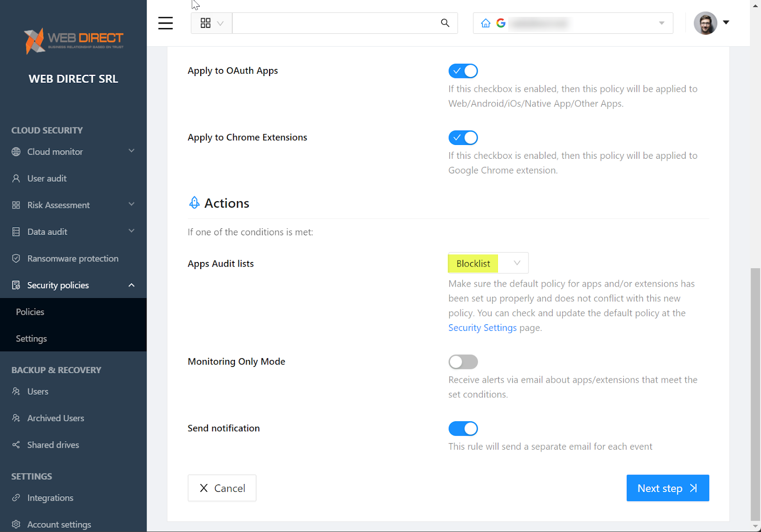This screenshot has height=532, width=761.
Task: Open the Archived Users section
Action: pyautogui.click(x=56, y=418)
